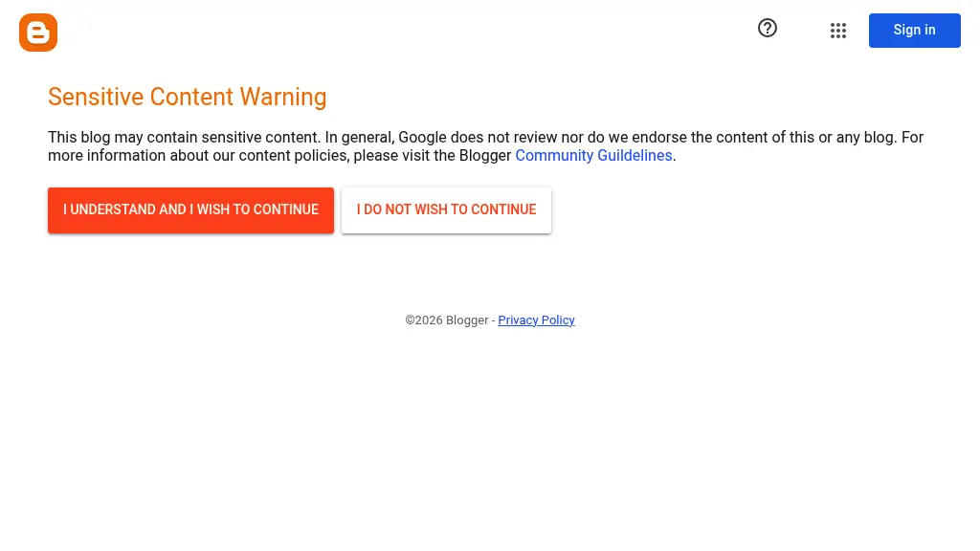This screenshot has width=980, height=551.
Task: Click I Do Not Wish to Continue
Action: tap(446, 209)
